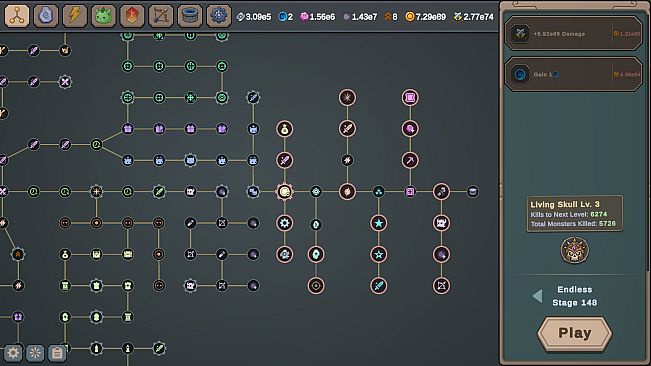Select the bucket node at far right
This screenshot has width=651, height=366.
(473, 192)
